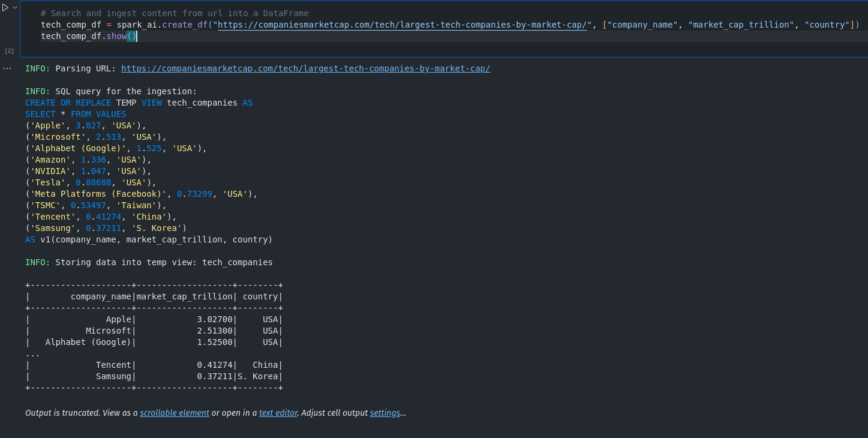Click table value 0.41274 for Tencent
Screen dimensions: 868x438
click(x=215, y=365)
